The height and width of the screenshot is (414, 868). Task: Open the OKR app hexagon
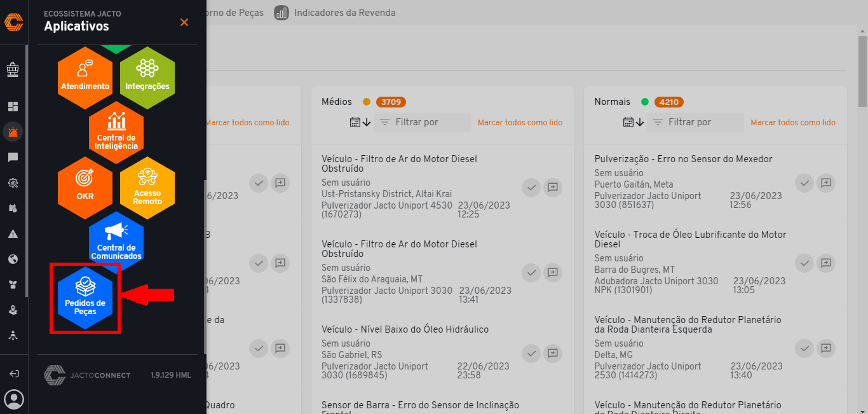pyautogui.click(x=85, y=188)
